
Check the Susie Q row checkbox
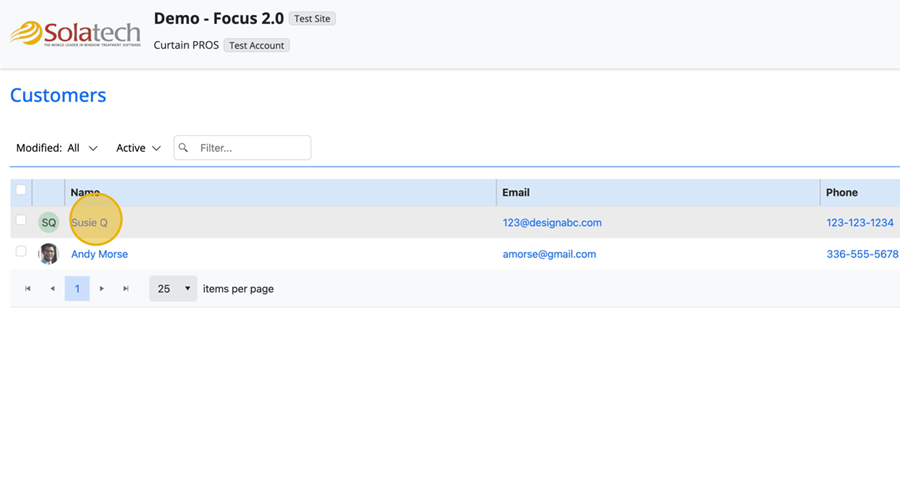coord(21,220)
